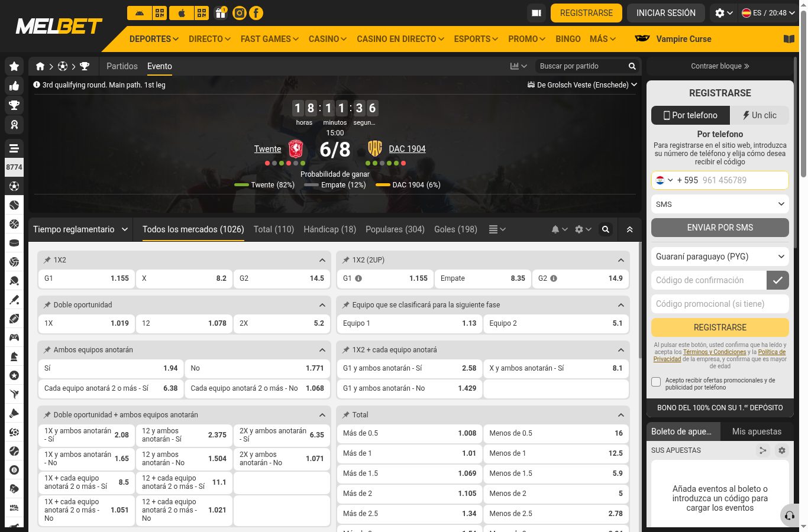The image size is (808, 532).
Task: Switch to the Mis apuestas tab
Action: [x=757, y=432]
